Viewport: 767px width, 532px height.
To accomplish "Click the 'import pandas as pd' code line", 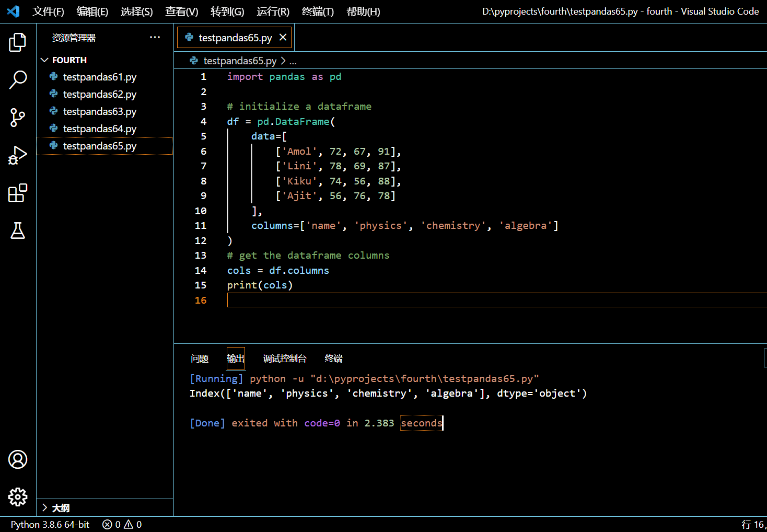I will click(x=284, y=77).
